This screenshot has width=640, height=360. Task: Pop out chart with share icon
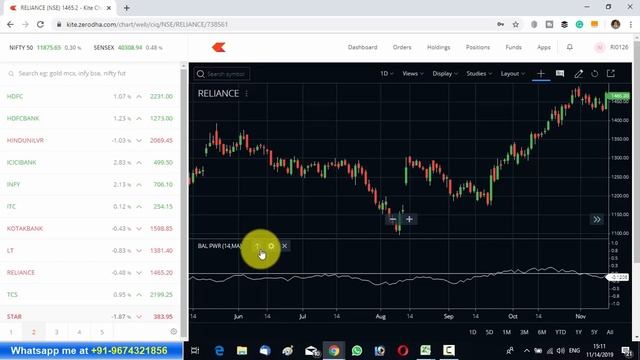[x=611, y=73]
